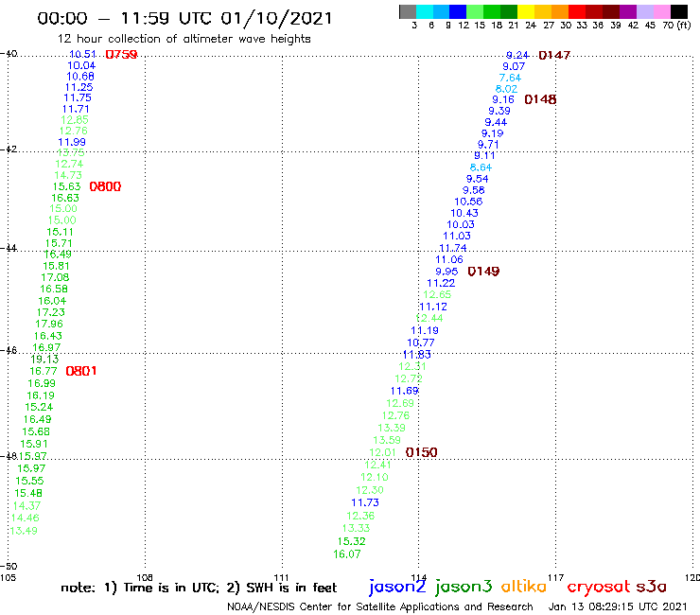
Task: Click the latitude axis label -50
Action: click(x=9, y=567)
